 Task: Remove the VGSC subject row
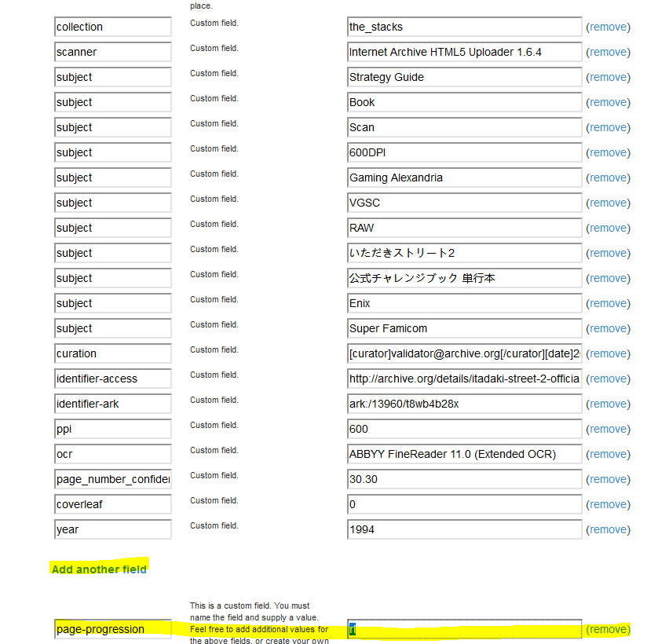(x=609, y=203)
